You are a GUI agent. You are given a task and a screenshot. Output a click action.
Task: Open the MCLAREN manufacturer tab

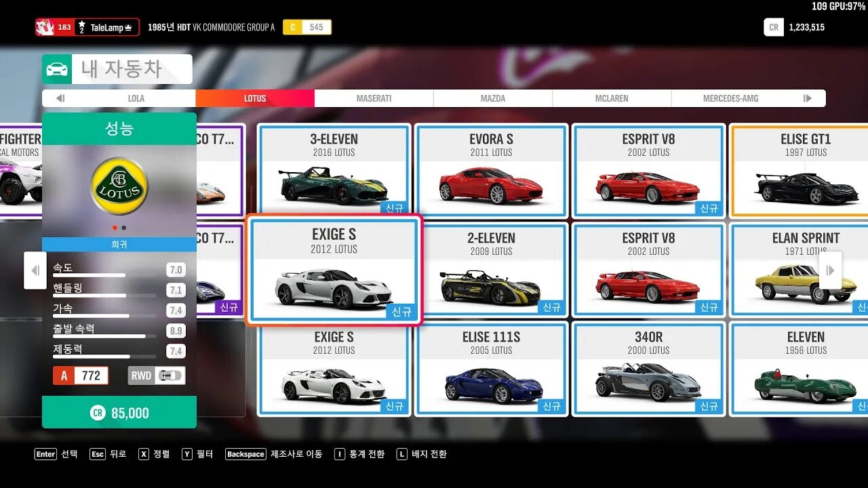(x=612, y=98)
